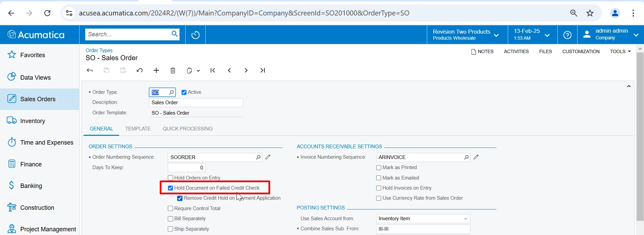Click in the Days To Keep field
The height and width of the screenshot is (235, 644).
pos(187,167)
